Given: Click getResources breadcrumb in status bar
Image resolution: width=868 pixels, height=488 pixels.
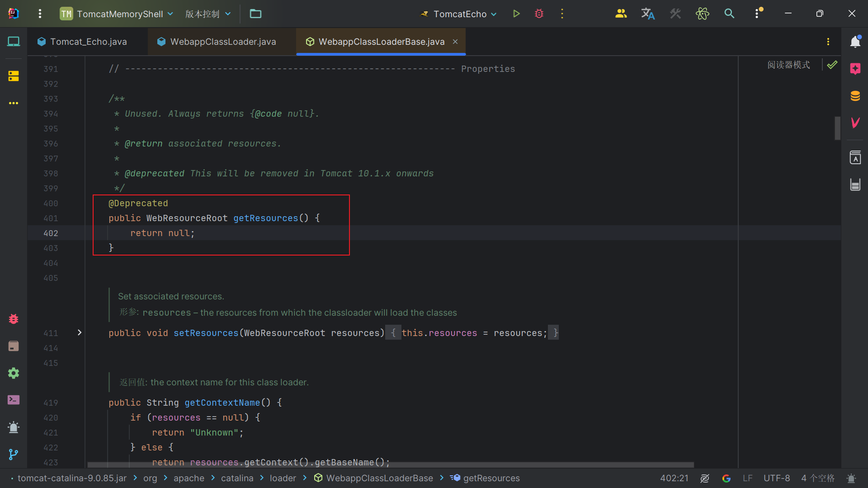Looking at the screenshot, I should pyautogui.click(x=485, y=478).
